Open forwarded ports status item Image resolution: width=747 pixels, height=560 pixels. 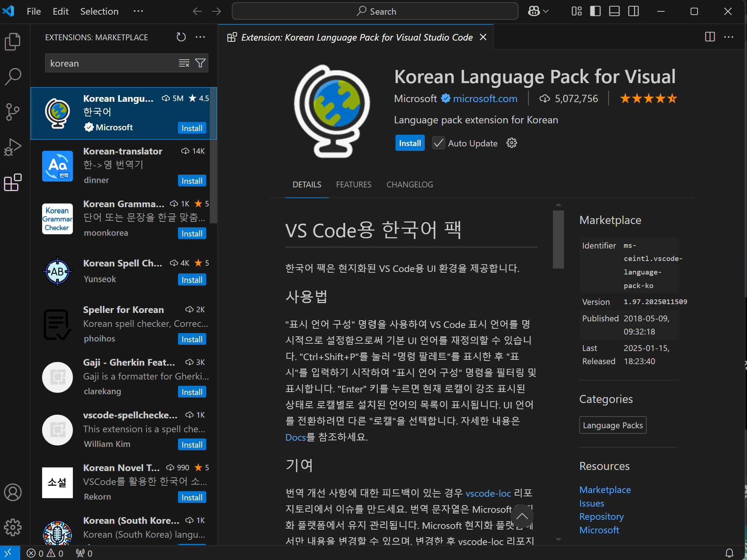point(84,553)
